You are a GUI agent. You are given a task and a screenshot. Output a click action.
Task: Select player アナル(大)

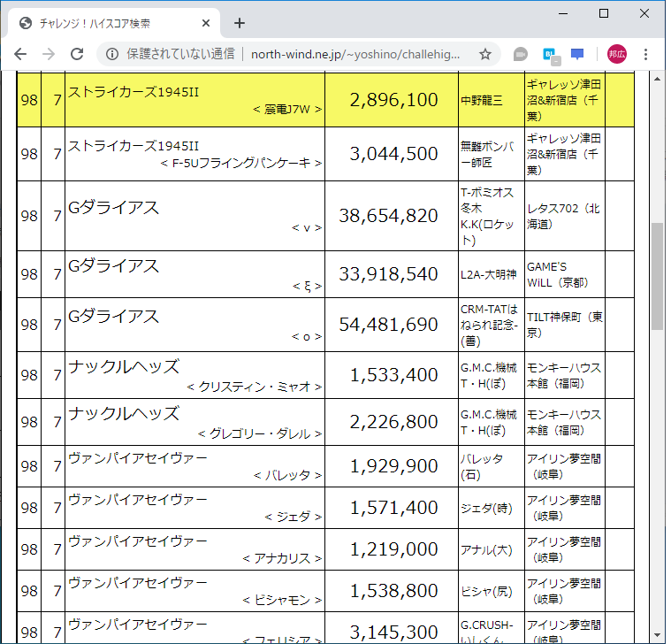click(486, 550)
